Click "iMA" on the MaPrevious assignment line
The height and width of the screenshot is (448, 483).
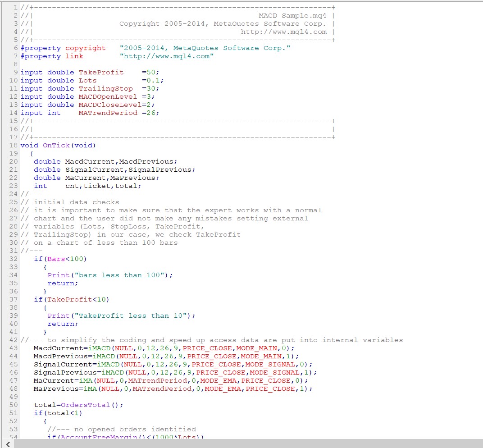tap(90, 389)
